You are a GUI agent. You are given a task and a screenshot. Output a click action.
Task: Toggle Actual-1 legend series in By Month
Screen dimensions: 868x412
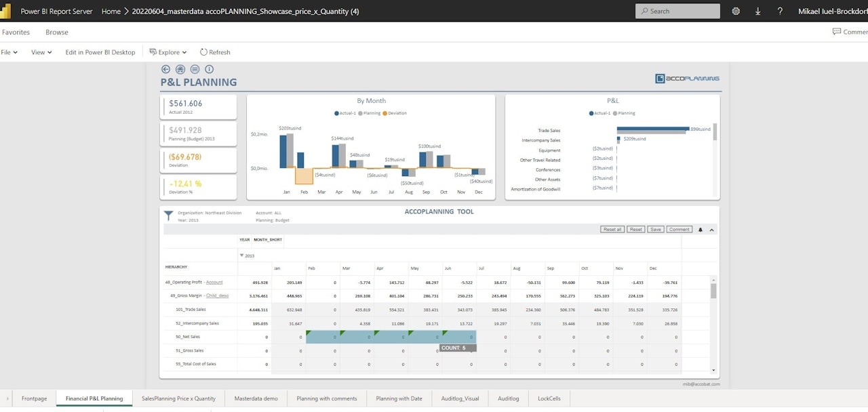(346, 113)
